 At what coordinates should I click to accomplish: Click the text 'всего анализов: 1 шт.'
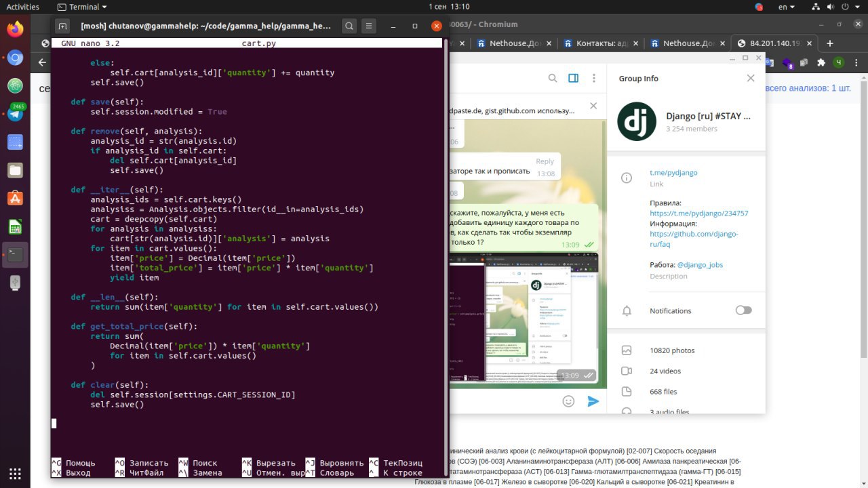pyautogui.click(x=807, y=88)
